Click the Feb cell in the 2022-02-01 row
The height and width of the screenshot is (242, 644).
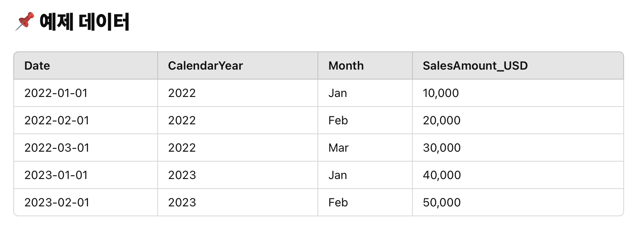coord(338,120)
